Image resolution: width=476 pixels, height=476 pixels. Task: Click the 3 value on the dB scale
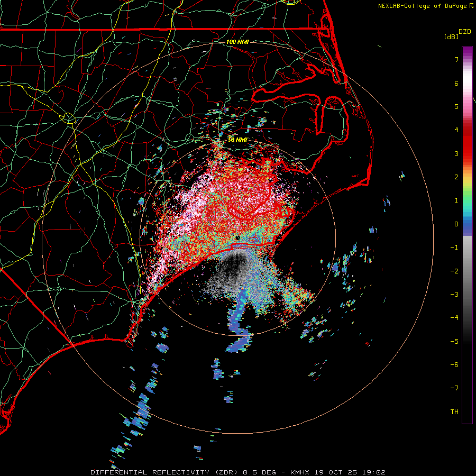coord(456,153)
